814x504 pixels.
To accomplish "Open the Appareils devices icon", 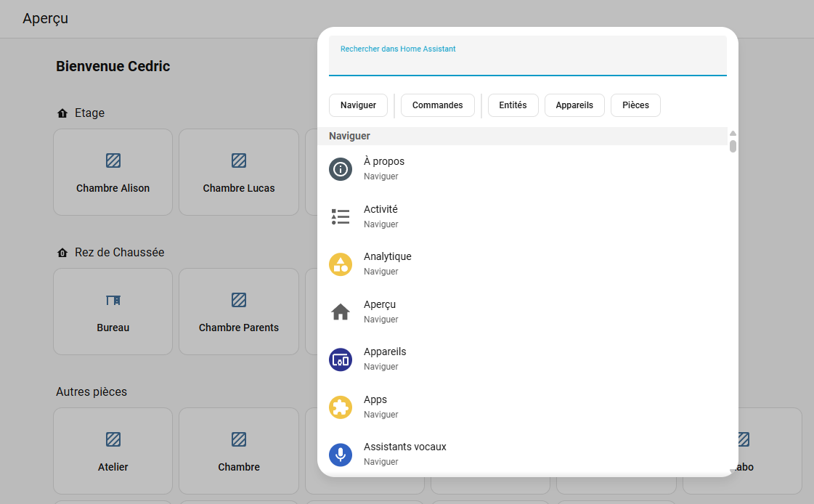I will click(340, 359).
